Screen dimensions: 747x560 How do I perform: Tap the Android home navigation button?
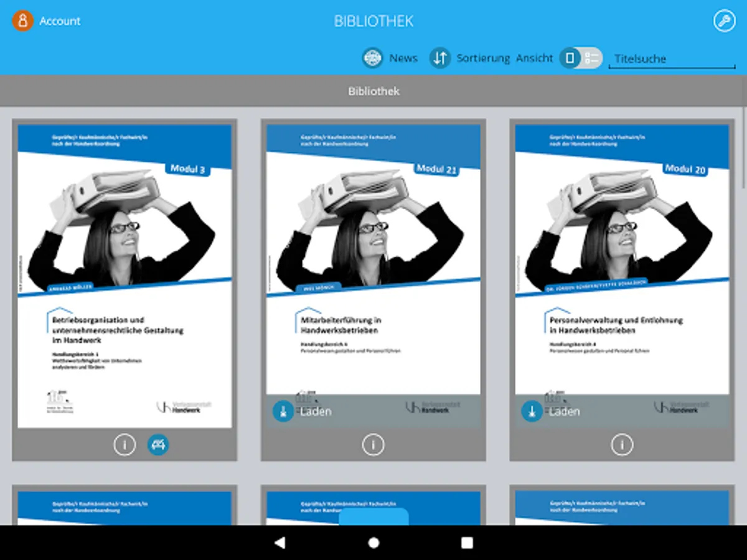click(374, 543)
